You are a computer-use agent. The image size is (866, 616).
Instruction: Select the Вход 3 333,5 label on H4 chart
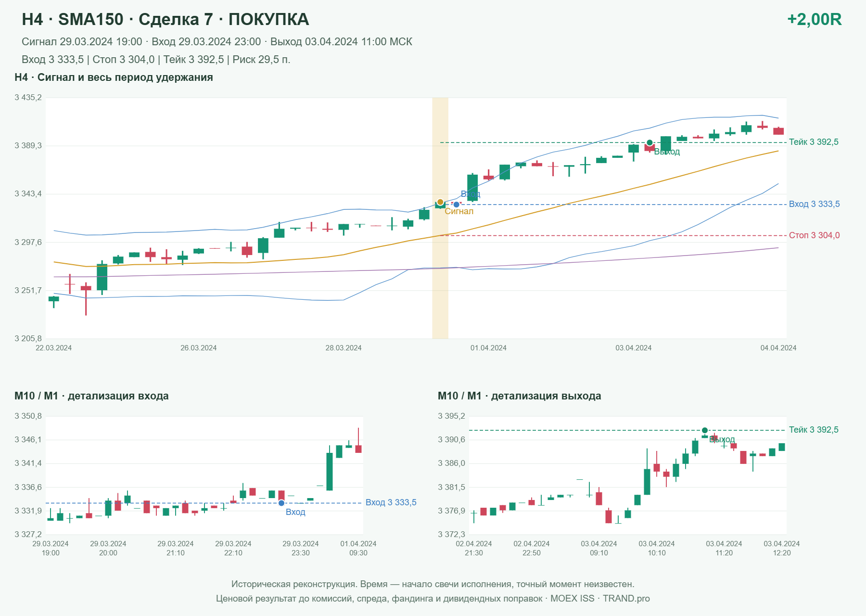tap(814, 204)
